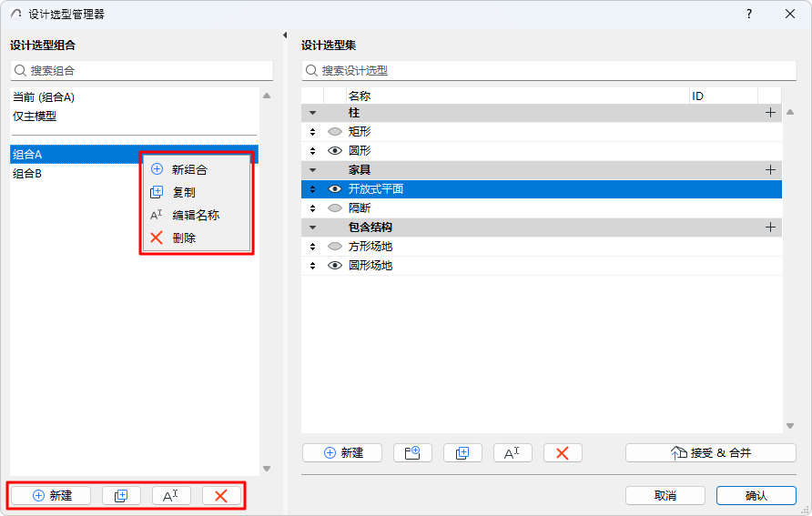The height and width of the screenshot is (516, 812).
Task: Select 组合A row in combinations list
Action: pyautogui.click(x=134, y=154)
